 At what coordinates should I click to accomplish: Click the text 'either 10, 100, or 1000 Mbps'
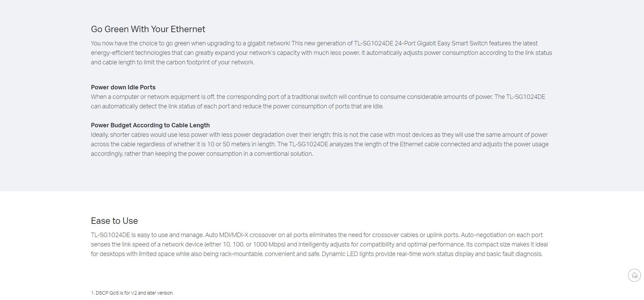245,244
